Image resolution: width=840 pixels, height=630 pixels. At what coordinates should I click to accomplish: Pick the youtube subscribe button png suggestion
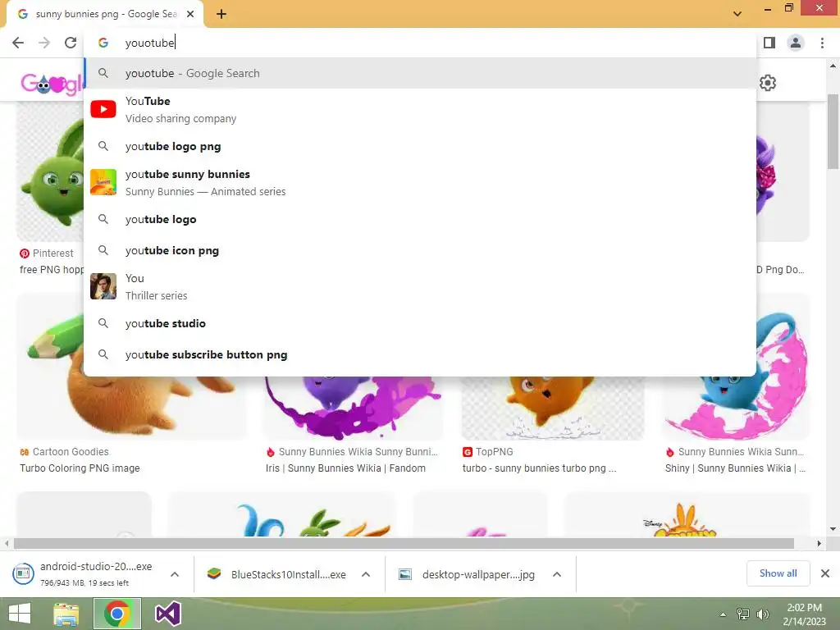pos(419,354)
